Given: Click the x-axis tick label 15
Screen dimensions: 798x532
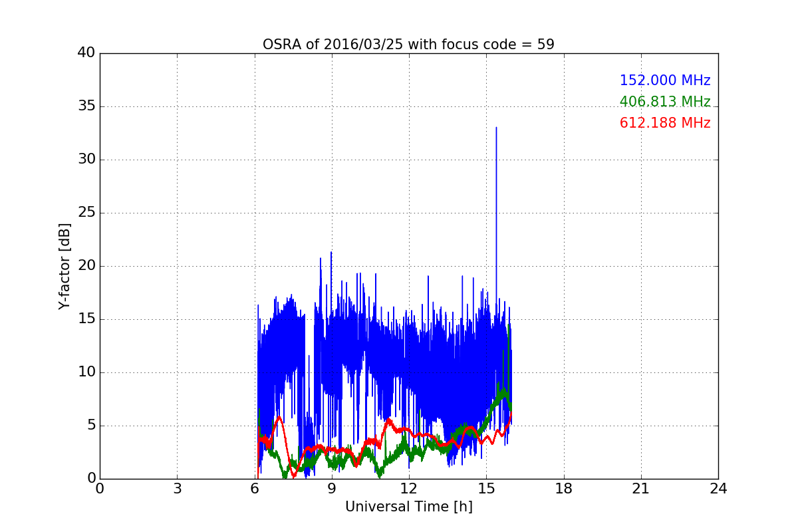Looking at the screenshot, I should tap(486, 488).
